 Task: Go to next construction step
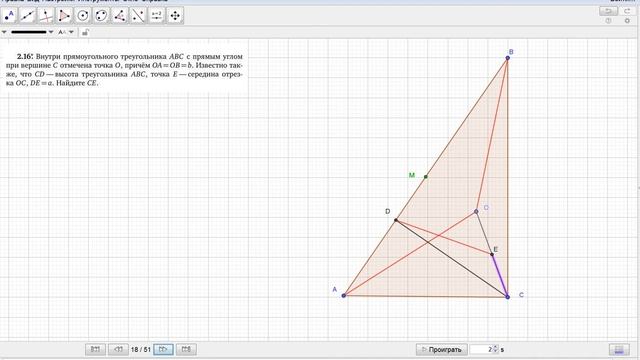pos(163,349)
